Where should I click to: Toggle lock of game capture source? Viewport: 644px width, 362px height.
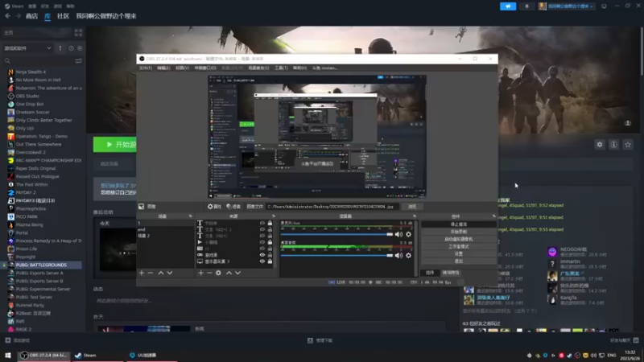coord(270,255)
